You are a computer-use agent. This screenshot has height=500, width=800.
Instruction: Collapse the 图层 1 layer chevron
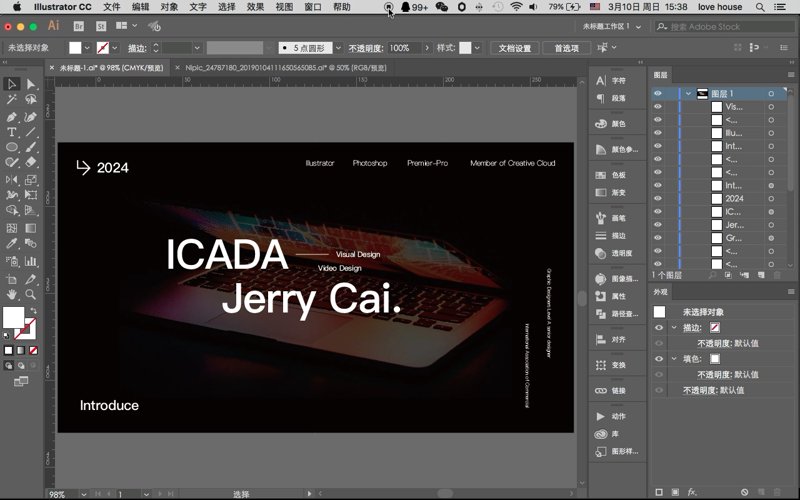tap(688, 93)
